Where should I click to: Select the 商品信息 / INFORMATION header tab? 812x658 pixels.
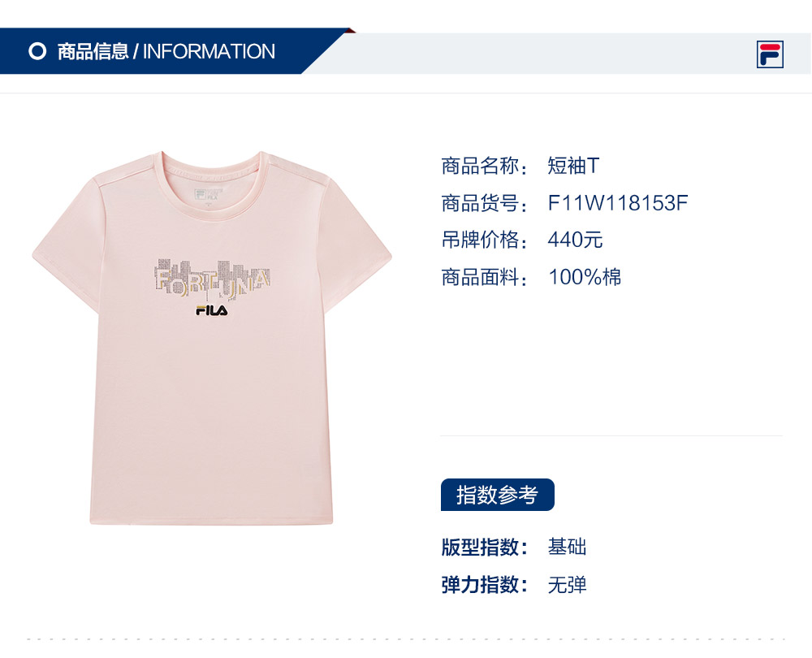coord(166,51)
